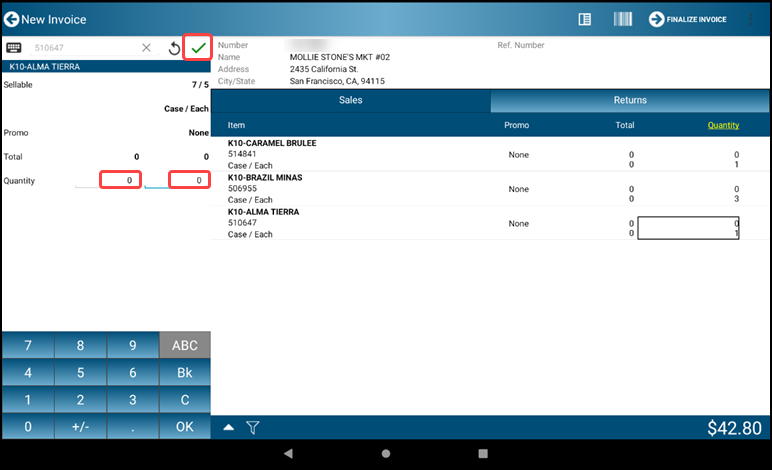Tap Android back navigation button
Screen dimensions: 772x470
coord(289,453)
